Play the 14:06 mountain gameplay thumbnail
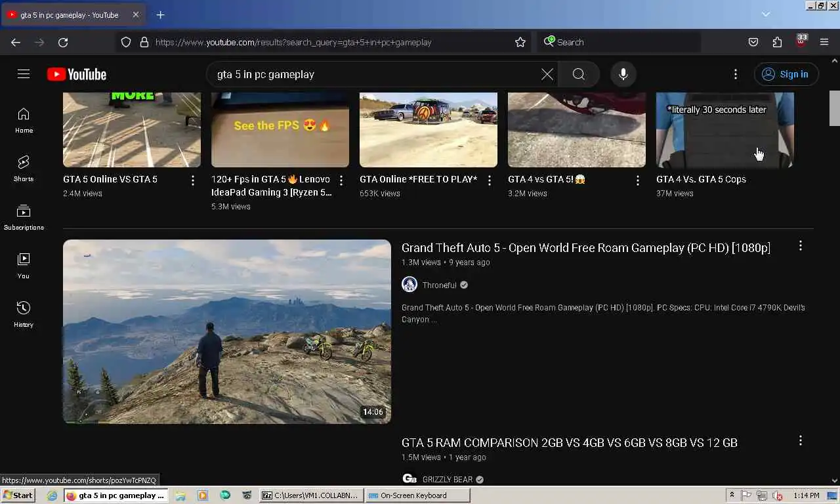Image resolution: width=840 pixels, height=504 pixels. [x=227, y=331]
